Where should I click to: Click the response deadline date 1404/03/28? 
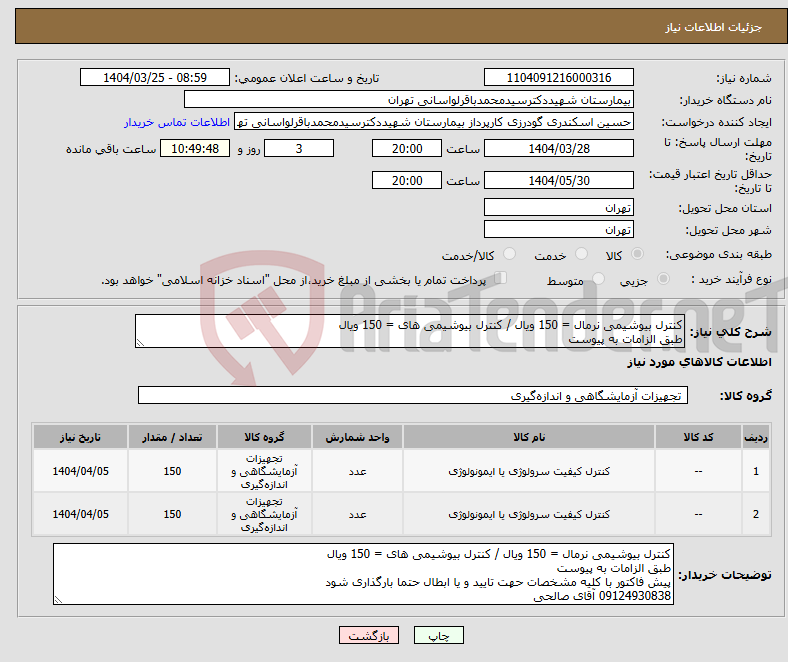[x=558, y=148]
